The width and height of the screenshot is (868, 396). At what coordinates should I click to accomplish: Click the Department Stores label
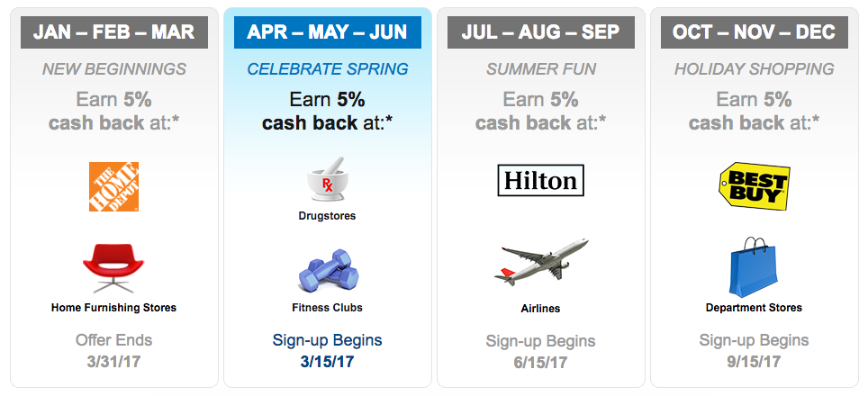coord(754,308)
